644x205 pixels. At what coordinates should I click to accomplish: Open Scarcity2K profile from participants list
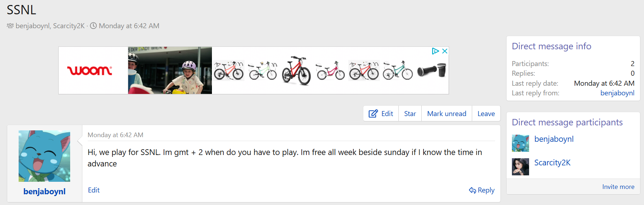click(552, 163)
